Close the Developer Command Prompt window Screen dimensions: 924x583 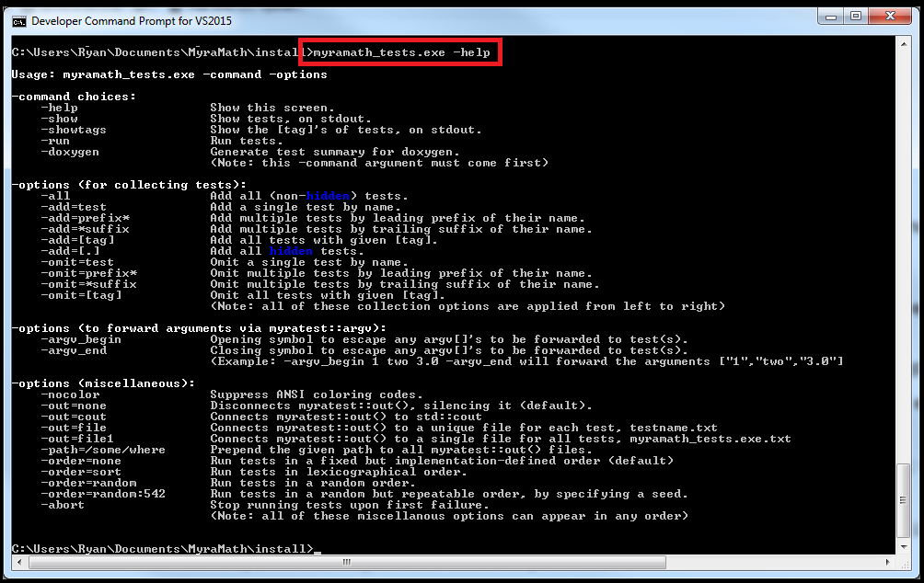tap(891, 17)
